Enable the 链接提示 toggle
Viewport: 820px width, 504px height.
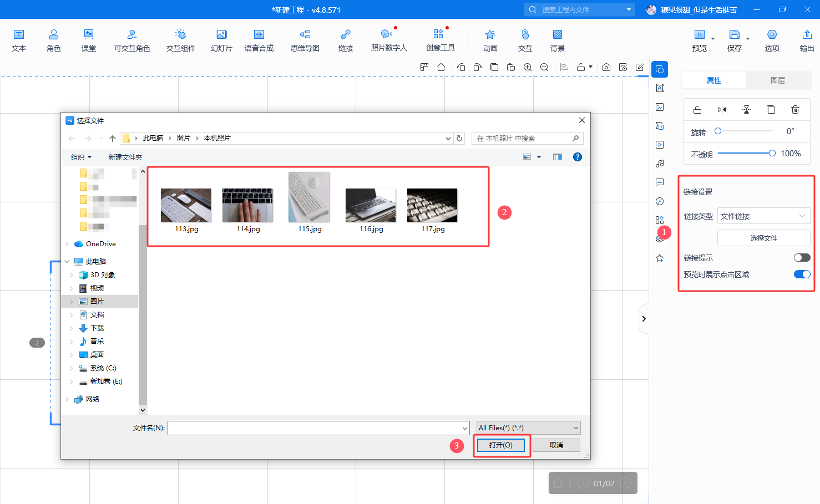(802, 257)
